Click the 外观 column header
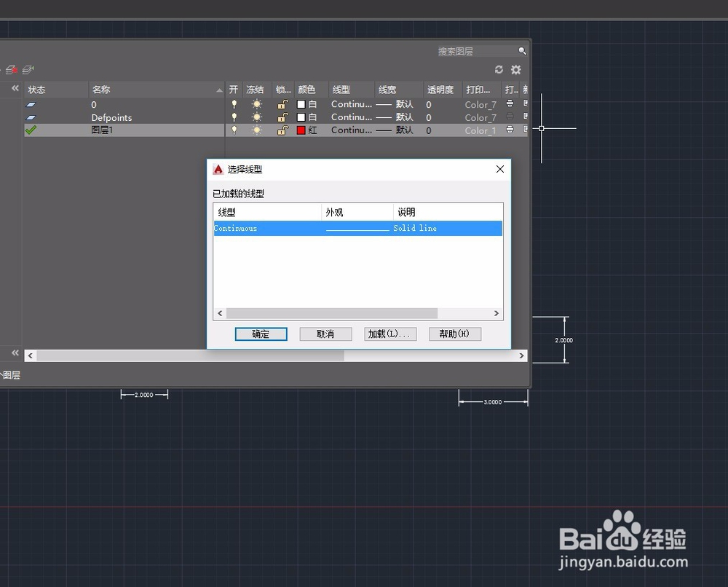This screenshot has width=728, height=587. [357, 212]
